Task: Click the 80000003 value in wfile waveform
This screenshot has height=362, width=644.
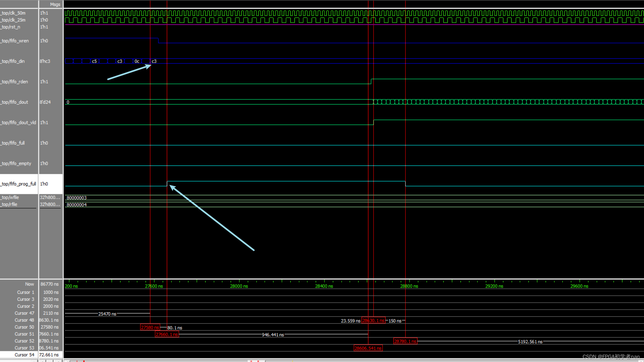Action: (77, 198)
